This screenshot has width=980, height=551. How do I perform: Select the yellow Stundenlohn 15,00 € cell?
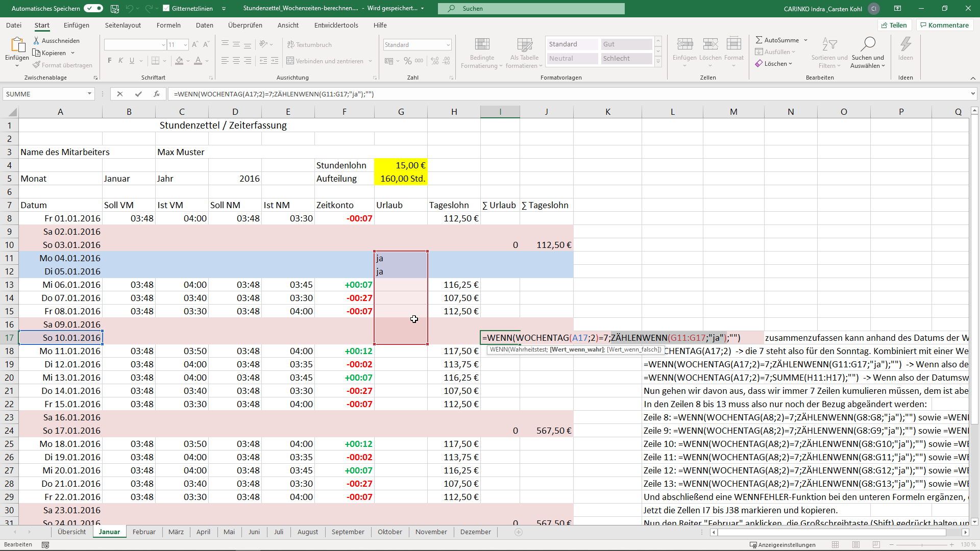401,165
